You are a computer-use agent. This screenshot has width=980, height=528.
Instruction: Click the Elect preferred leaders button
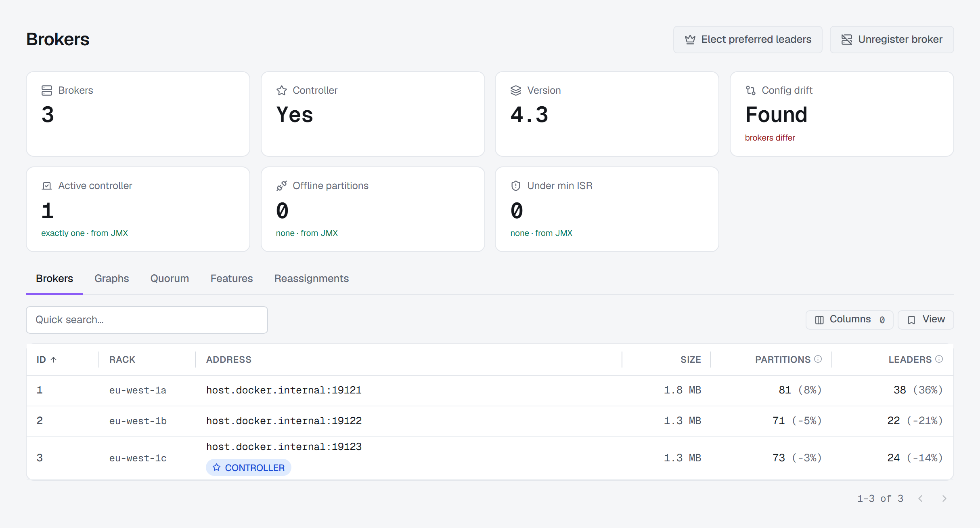pyautogui.click(x=748, y=40)
